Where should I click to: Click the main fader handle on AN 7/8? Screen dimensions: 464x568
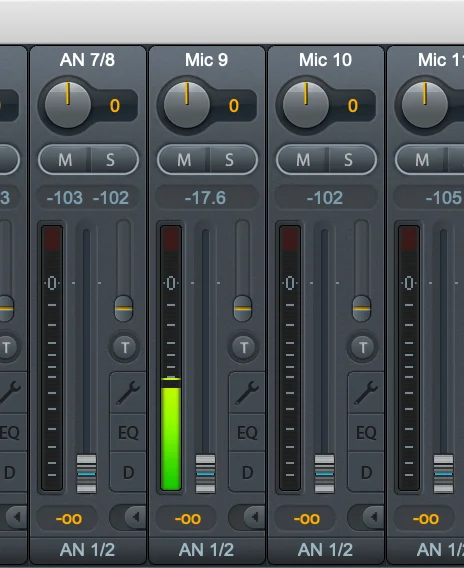click(x=87, y=473)
